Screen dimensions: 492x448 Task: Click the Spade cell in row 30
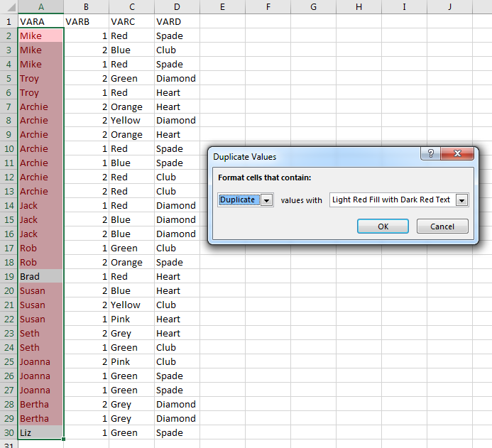[177, 432]
